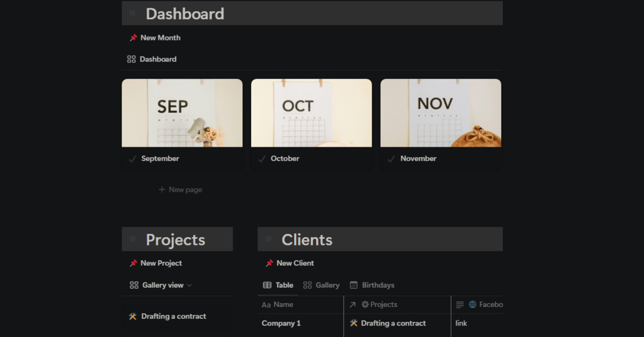
Task: Click the gear icon in Projects column header
Action: coord(365,304)
